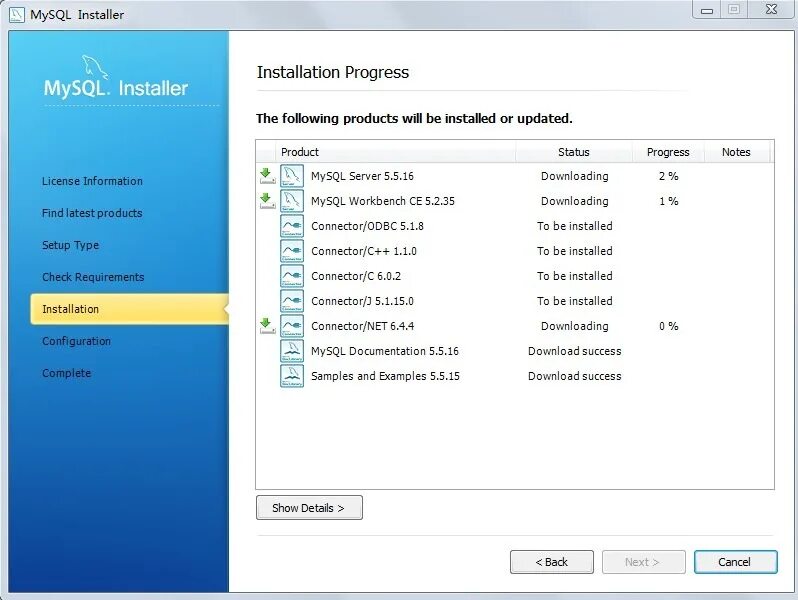798x600 pixels.
Task: Click To be installed status for Connector/C 6.0.2
Action: 575,276
